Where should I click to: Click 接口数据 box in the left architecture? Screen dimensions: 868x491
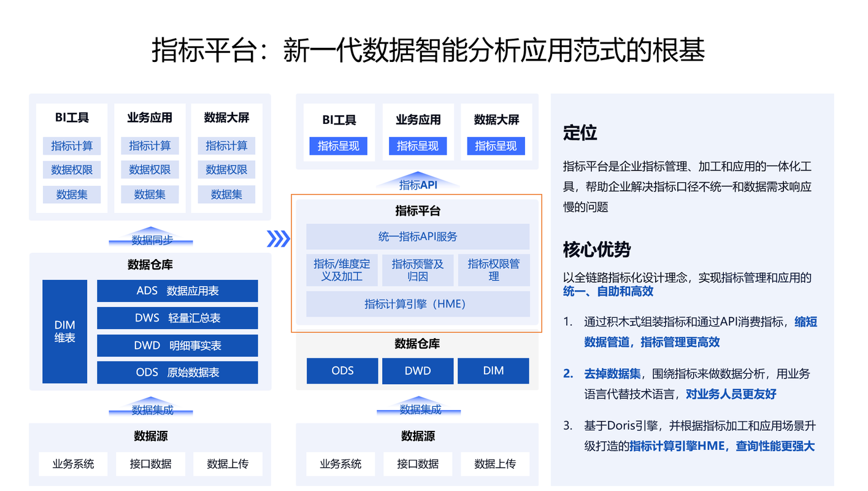pyautogui.click(x=151, y=464)
